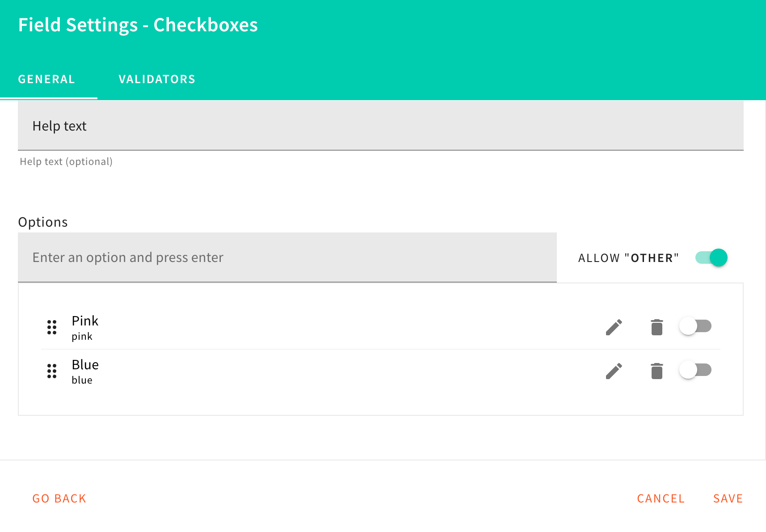Disable the Allow "Other" toggle
The image size is (766, 532).
(x=711, y=258)
